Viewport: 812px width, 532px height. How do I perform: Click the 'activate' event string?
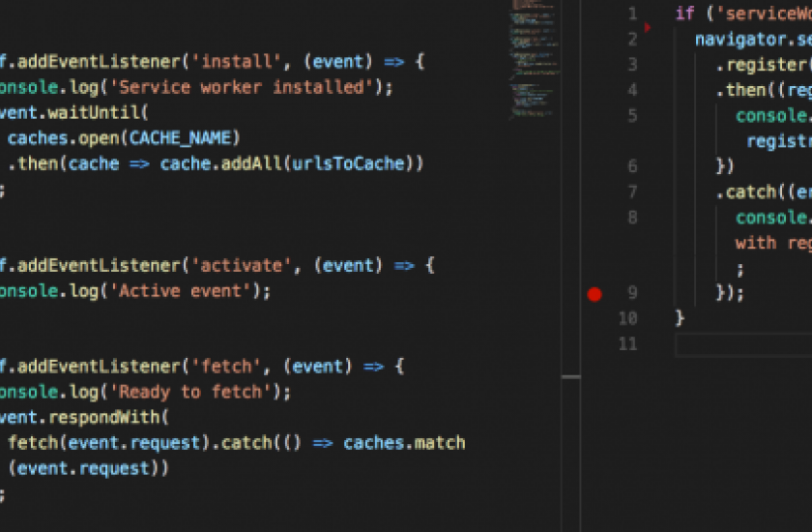(242, 266)
